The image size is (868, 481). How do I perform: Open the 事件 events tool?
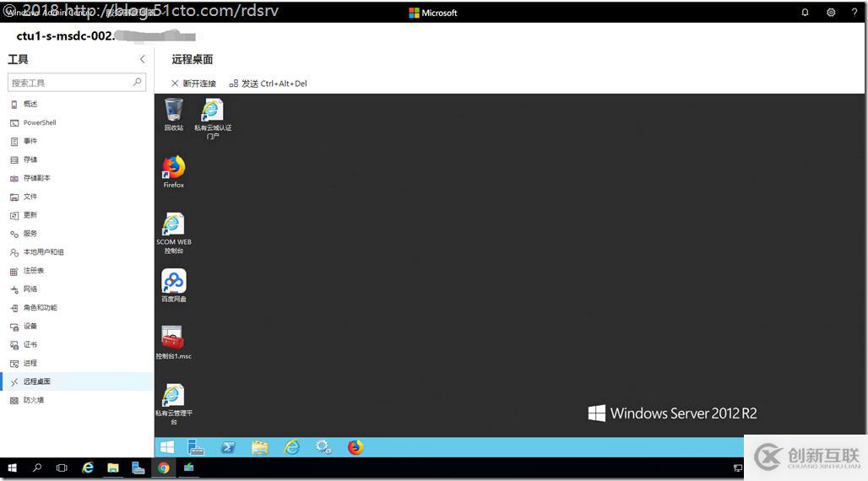[30, 141]
